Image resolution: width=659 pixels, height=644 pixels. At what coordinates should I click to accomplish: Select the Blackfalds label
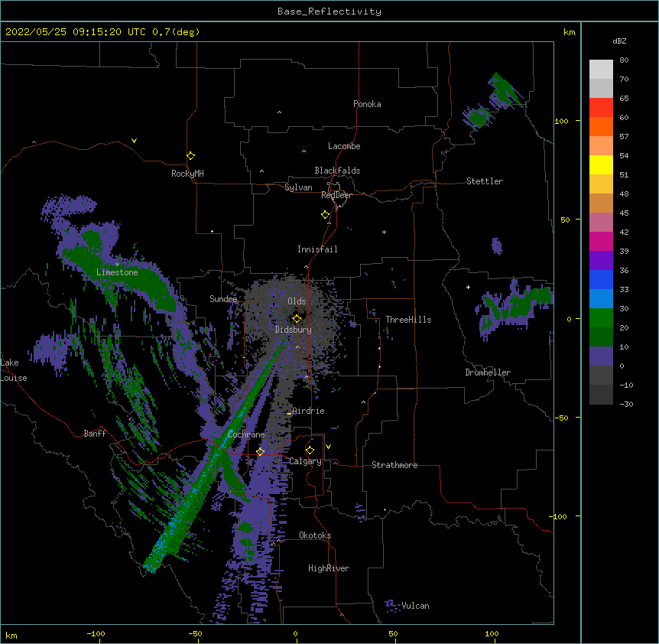tap(337, 171)
